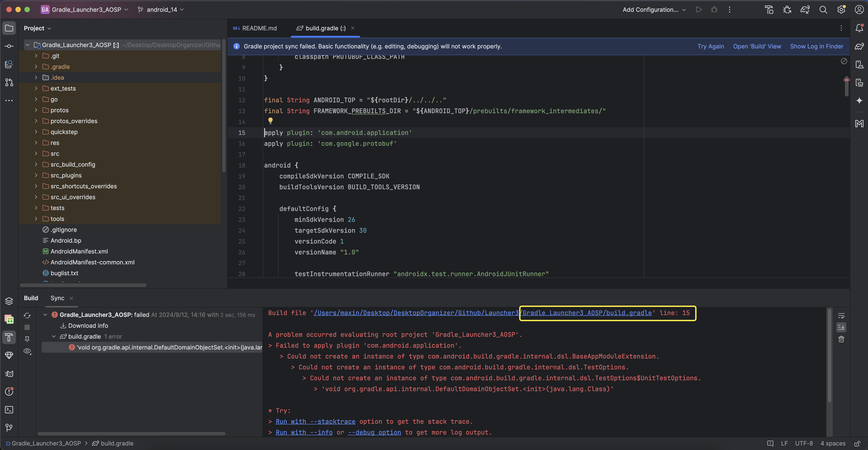Open toolbar more actions vertical dots
The height and width of the screenshot is (450, 868).
(730, 10)
